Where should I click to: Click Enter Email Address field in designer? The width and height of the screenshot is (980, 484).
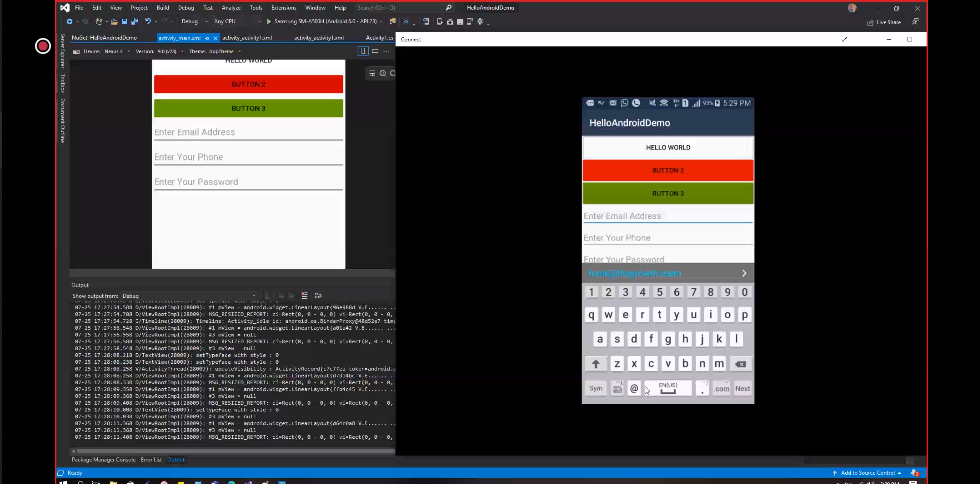tap(248, 132)
